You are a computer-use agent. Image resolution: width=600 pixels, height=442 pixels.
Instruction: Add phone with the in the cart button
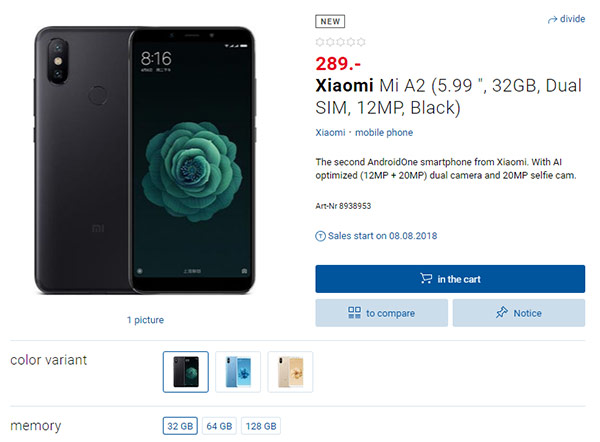click(450, 279)
